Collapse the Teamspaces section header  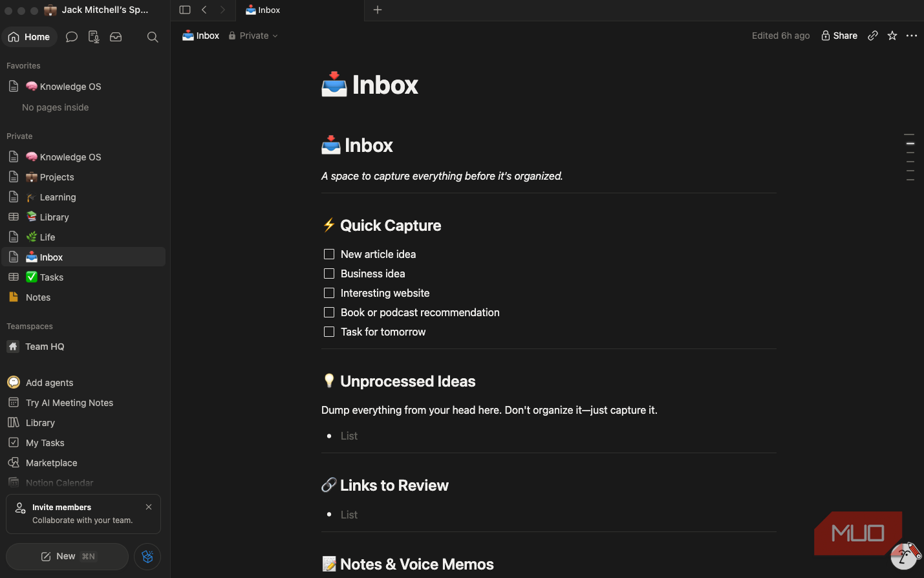30,326
